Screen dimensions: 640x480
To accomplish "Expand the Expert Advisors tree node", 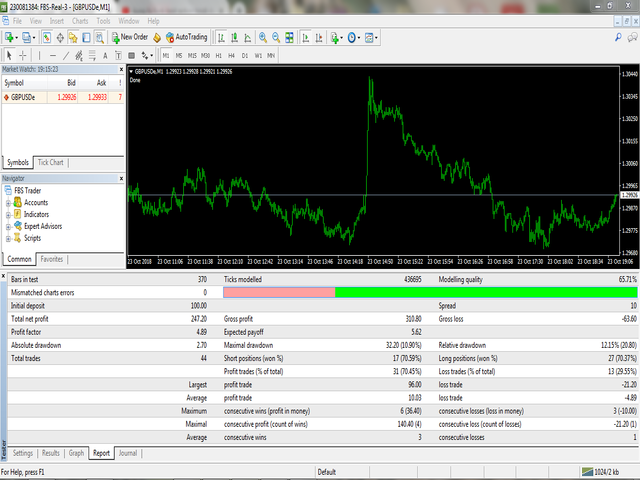I will pyautogui.click(x=9, y=226).
